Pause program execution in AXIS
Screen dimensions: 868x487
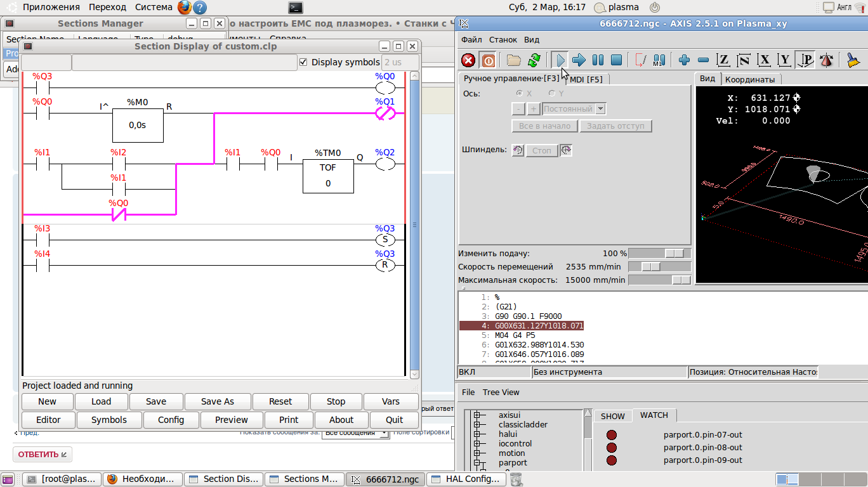coord(598,60)
